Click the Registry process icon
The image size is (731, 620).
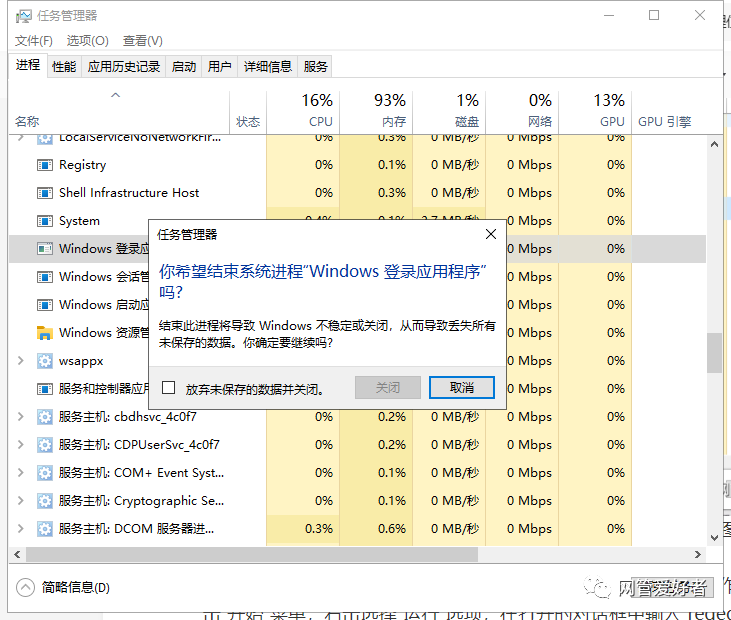tap(45, 165)
